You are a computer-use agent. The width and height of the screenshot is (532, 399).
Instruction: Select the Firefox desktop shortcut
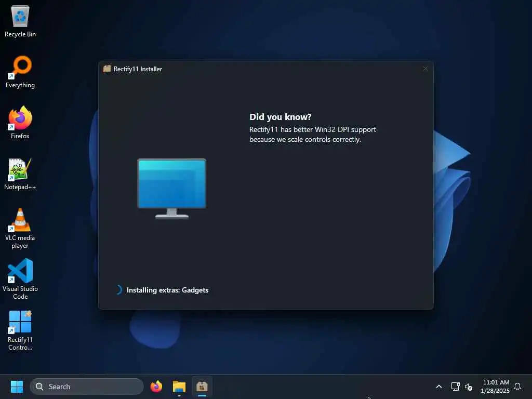pyautogui.click(x=20, y=123)
